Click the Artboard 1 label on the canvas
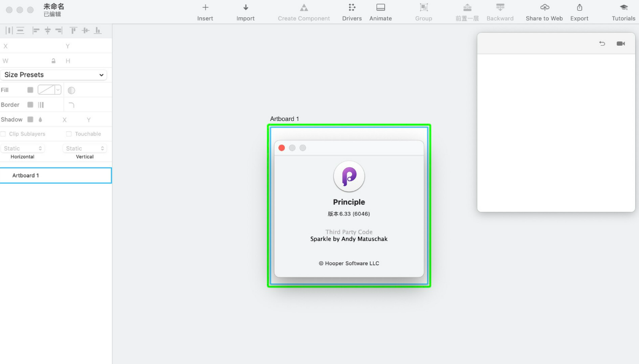The image size is (639, 364). (x=284, y=119)
